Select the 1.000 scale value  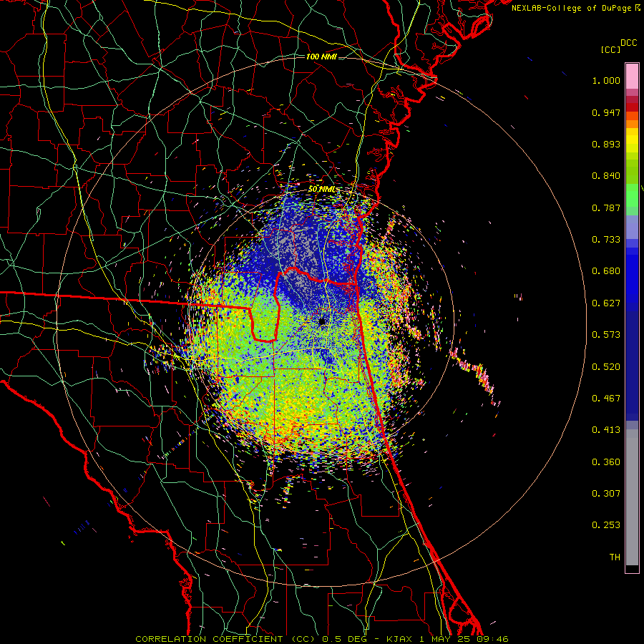[606, 80]
